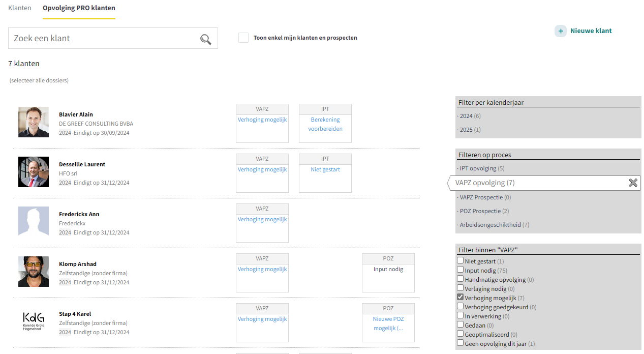Click Frederickx Ann's placeholder avatar
Screen dimensions: 644x354
point(34,221)
